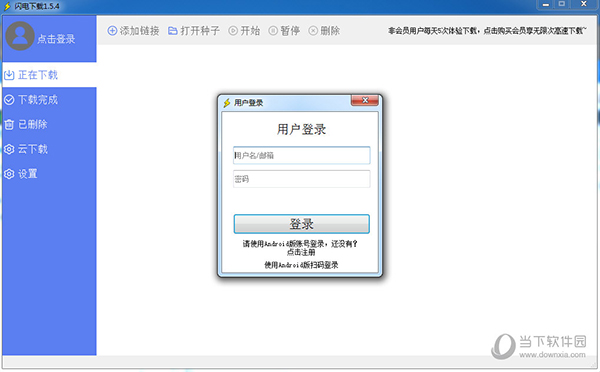The height and width of the screenshot is (372, 600).
Task: Open the 点击登录 login link
Action: (x=56, y=39)
